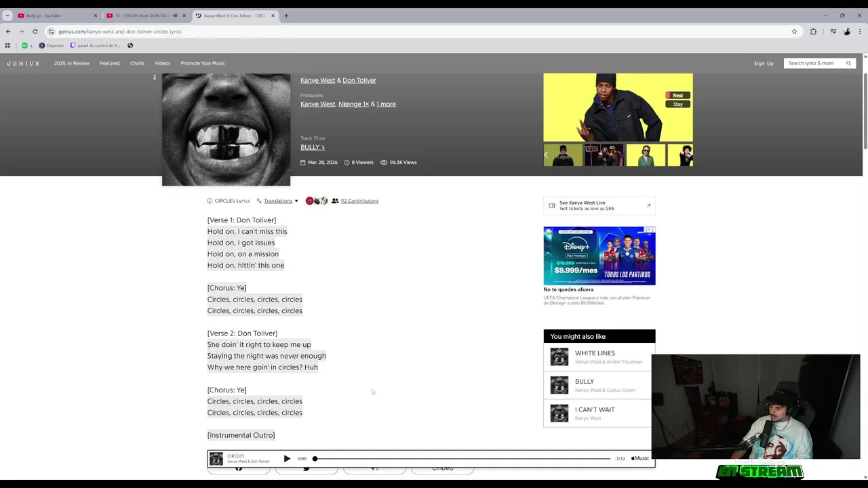This screenshot has height=488, width=868.
Task: Go to previous video thumbnails with left arrow
Action: (547, 155)
